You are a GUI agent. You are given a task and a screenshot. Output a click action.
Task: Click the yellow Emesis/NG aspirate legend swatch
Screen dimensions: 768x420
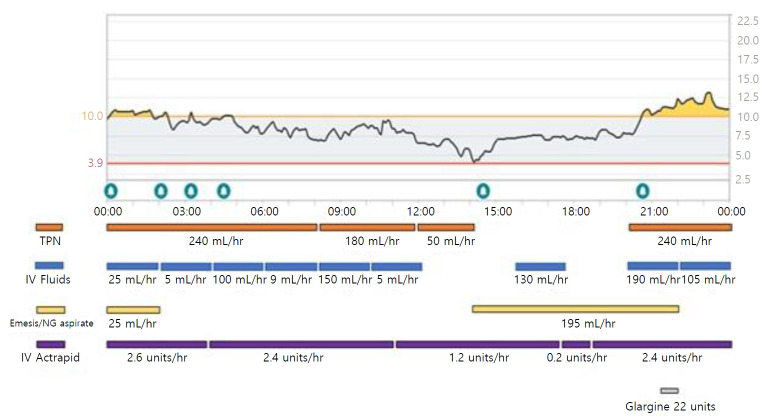pyautogui.click(x=50, y=310)
